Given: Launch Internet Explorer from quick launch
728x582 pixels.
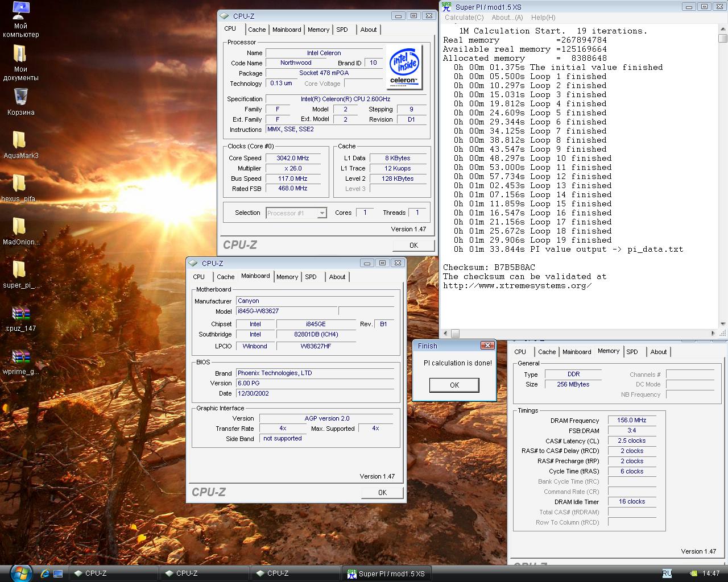Looking at the screenshot, I should [45, 573].
